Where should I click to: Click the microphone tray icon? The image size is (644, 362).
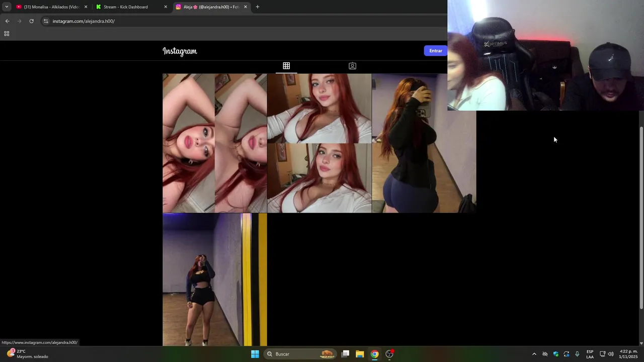[x=577, y=354]
